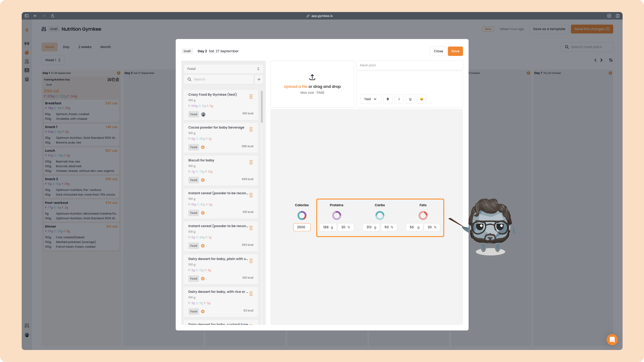Image resolution: width=644 pixels, height=362 pixels.
Task: Click the drag handle on Cocoa powder for baby beverage
Action: coord(251,129)
